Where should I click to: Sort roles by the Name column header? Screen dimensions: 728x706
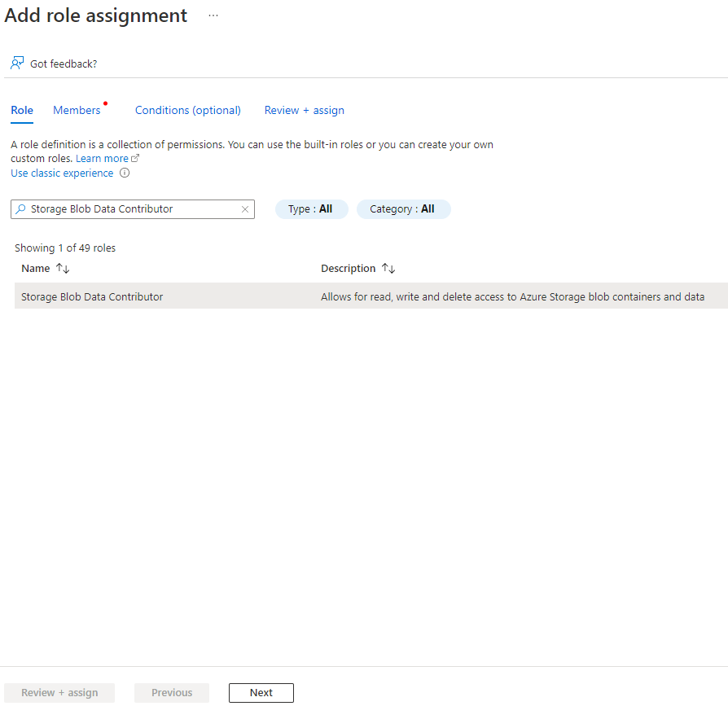point(36,269)
